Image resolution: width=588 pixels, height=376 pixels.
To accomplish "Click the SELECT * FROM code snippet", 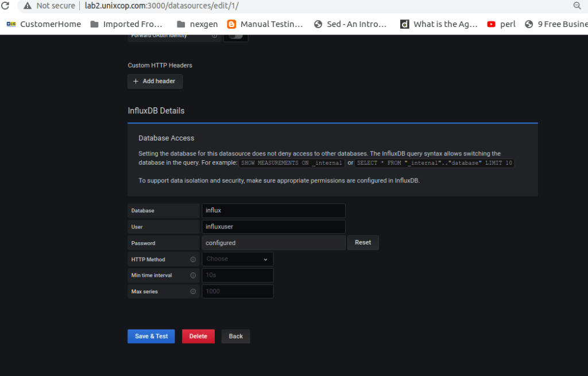I will (434, 163).
